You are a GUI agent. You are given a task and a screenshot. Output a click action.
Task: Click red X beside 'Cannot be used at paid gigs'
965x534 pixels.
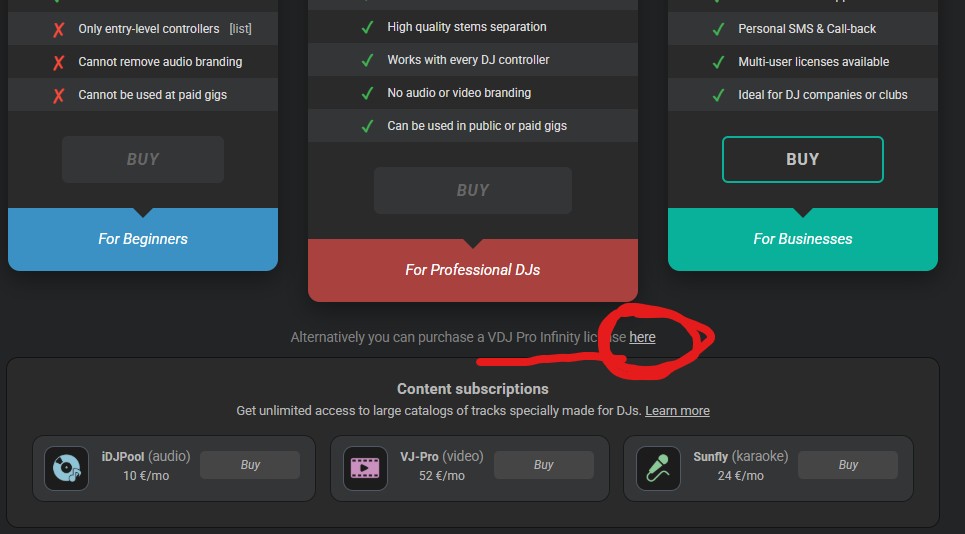click(59, 95)
